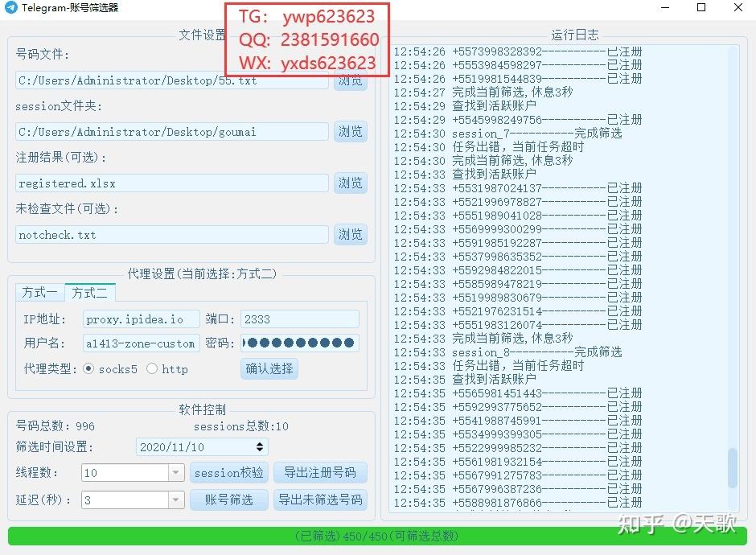
Task: Click log line +5592984822015 已注册
Action: click(518, 270)
